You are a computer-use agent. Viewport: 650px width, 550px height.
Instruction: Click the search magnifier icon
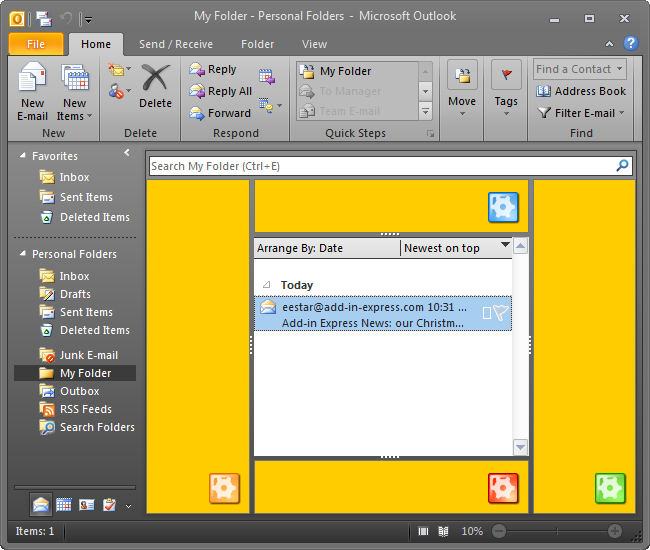(x=622, y=166)
